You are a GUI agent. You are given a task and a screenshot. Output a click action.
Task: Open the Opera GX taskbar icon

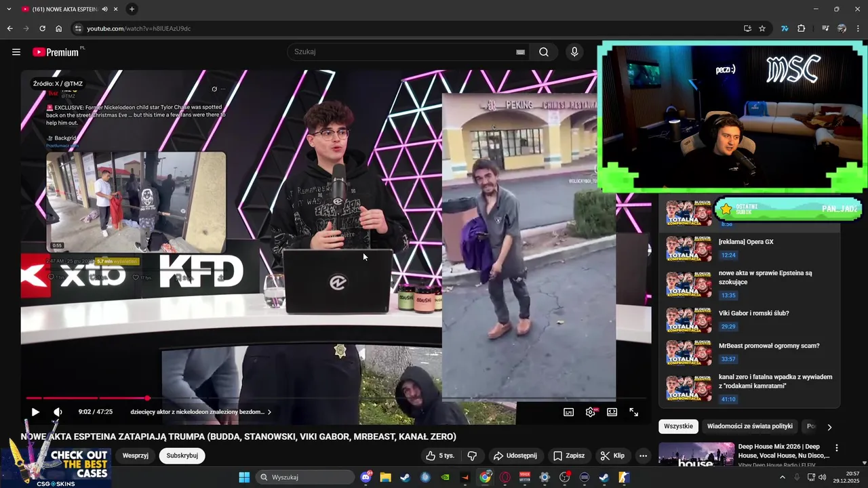coord(505,477)
